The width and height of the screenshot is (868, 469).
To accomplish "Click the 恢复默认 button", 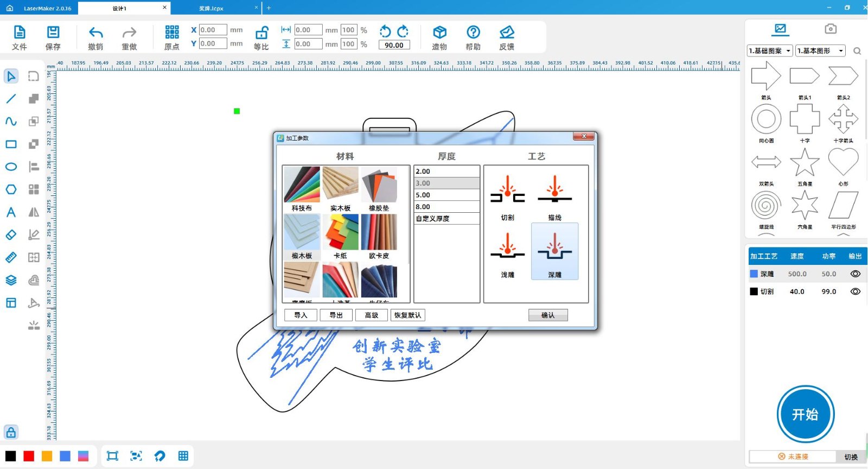I will (x=407, y=315).
